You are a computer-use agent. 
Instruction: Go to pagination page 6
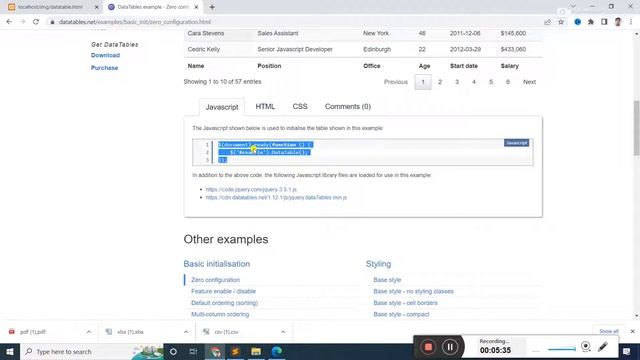(508, 82)
